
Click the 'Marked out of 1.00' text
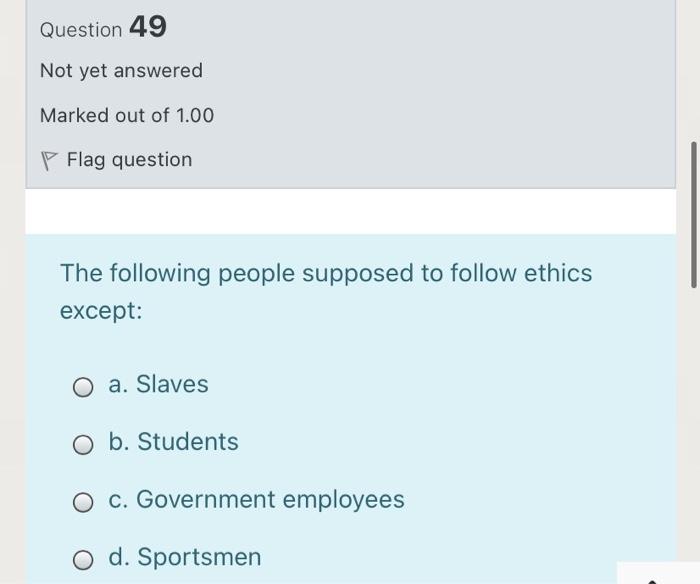127,115
